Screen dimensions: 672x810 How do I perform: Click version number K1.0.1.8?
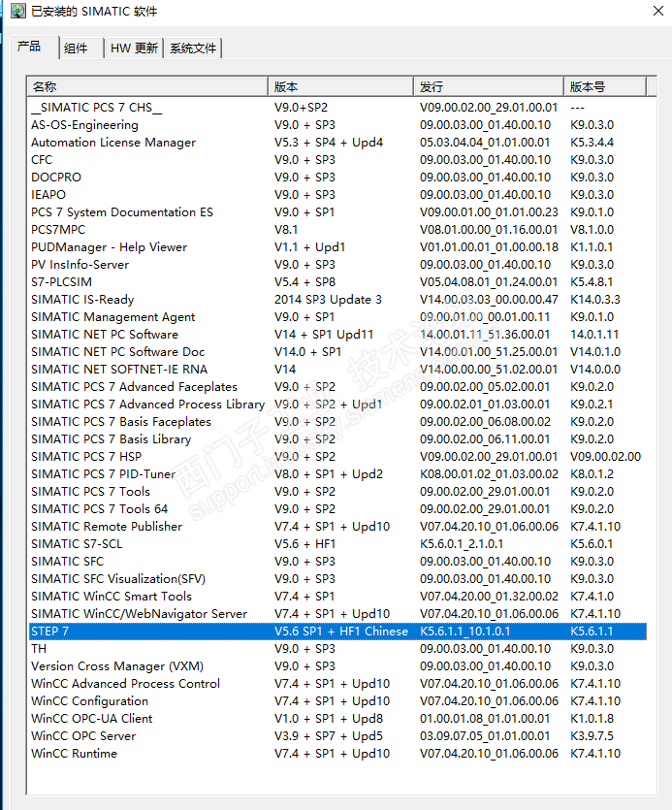[592, 719]
